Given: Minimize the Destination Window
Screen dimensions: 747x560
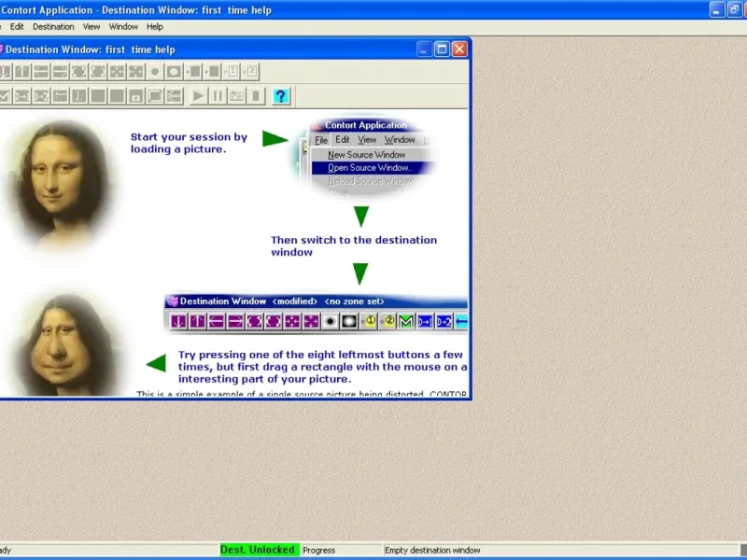Looking at the screenshot, I should [x=424, y=49].
